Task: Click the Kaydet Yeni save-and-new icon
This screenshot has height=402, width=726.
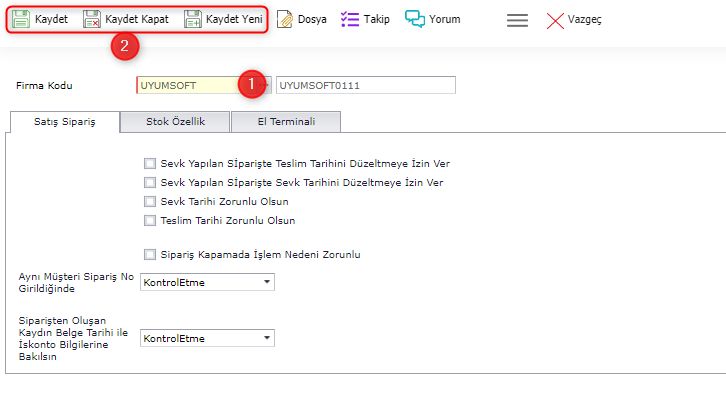Action: [x=193, y=19]
